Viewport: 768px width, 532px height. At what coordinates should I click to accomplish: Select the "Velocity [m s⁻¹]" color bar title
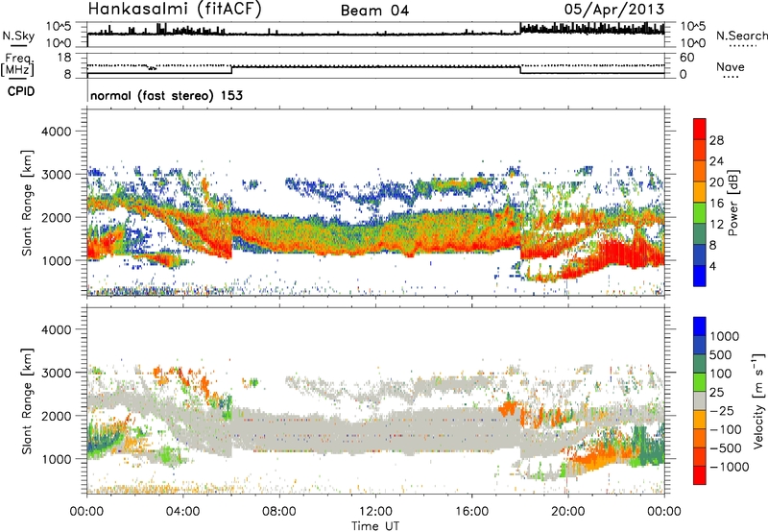[758, 400]
